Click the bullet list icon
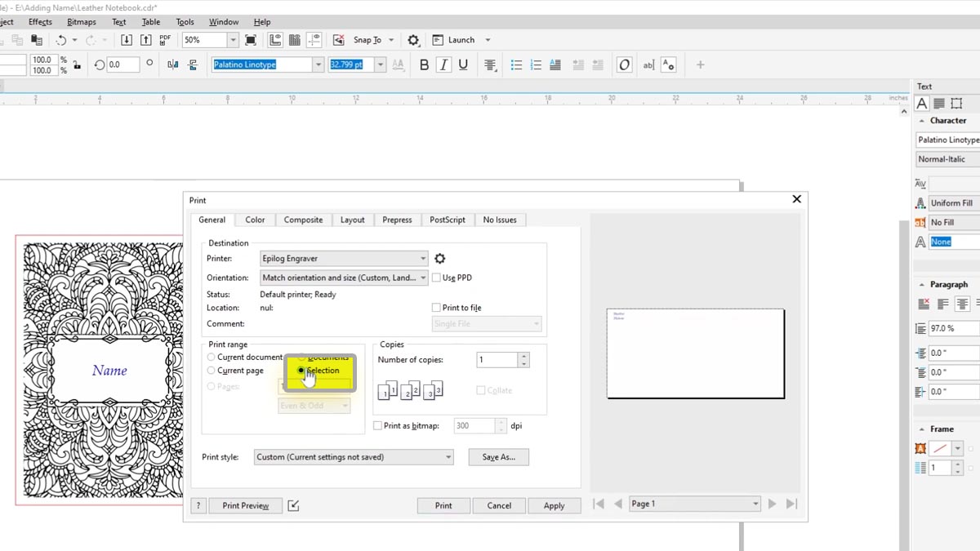Image resolution: width=980 pixels, height=551 pixels. point(516,65)
